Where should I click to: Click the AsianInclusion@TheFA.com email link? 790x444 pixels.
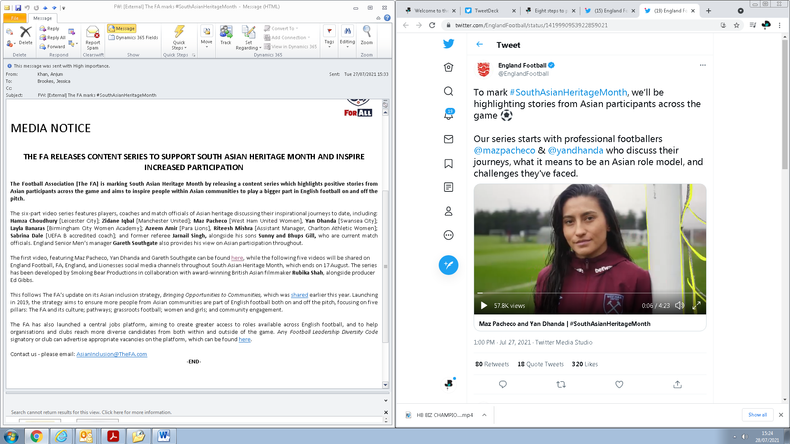(111, 354)
